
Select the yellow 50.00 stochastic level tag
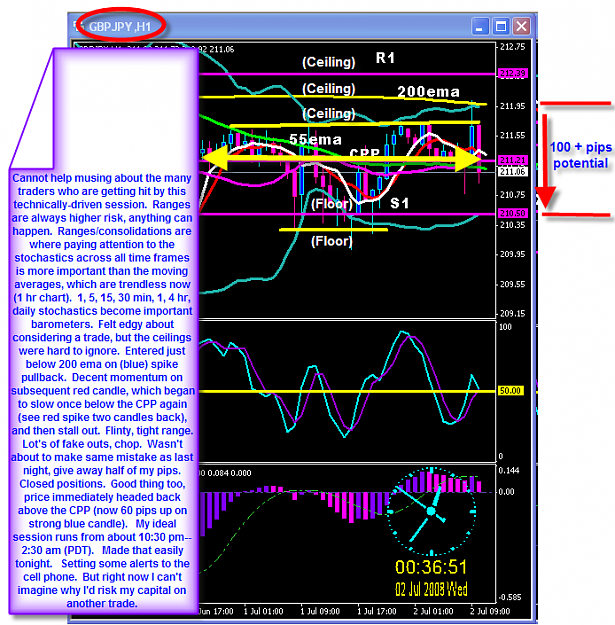[511, 391]
